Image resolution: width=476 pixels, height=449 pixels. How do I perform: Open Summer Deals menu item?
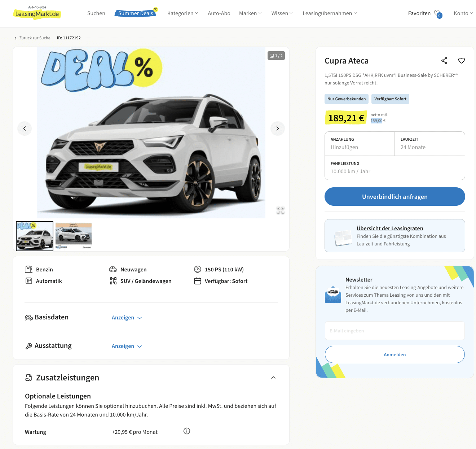coord(136,13)
